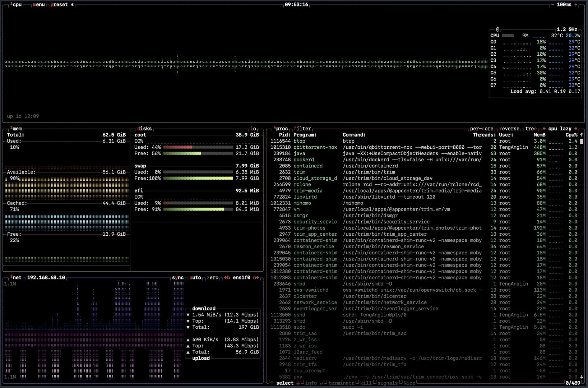Toggle reverse sorting in process list
The width and height of the screenshot is (588, 388).
tap(509, 129)
